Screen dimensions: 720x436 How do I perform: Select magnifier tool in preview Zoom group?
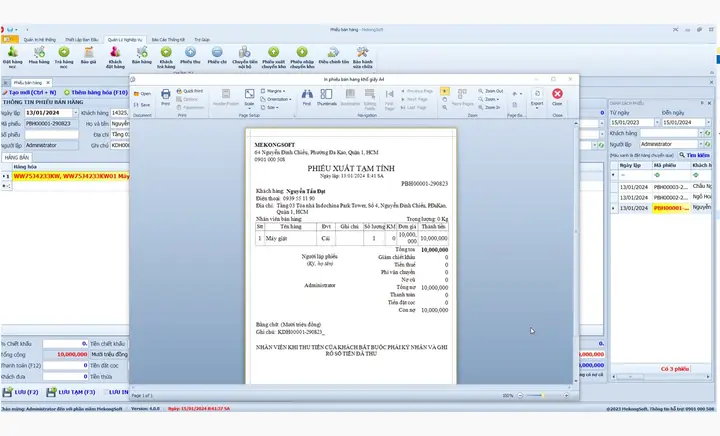coord(444,107)
